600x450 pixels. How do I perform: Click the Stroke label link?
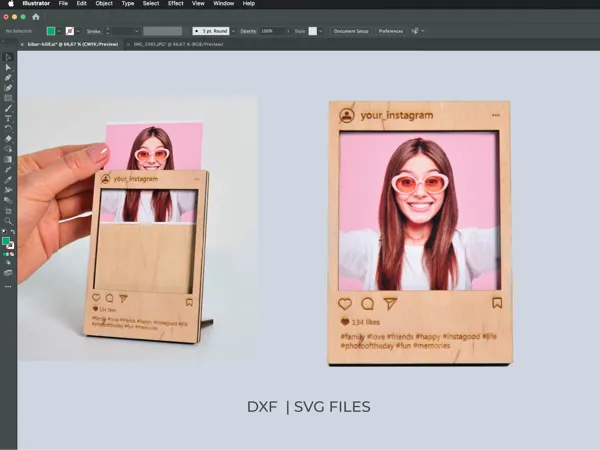tap(93, 31)
